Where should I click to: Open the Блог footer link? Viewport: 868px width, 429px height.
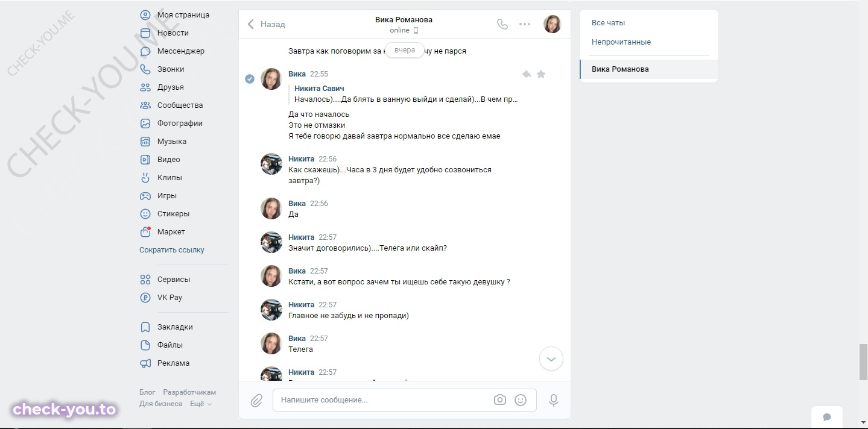pyautogui.click(x=147, y=392)
